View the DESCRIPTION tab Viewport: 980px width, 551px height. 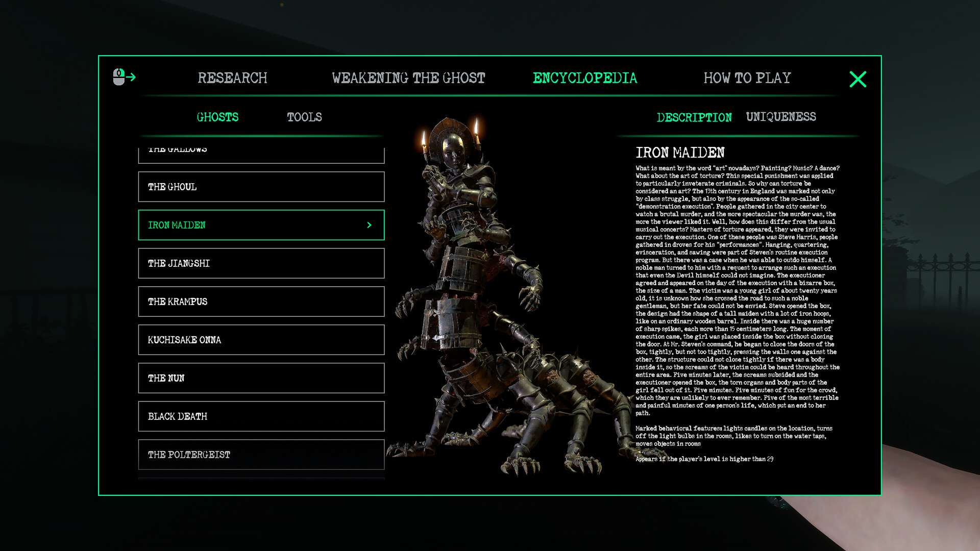pyautogui.click(x=695, y=117)
